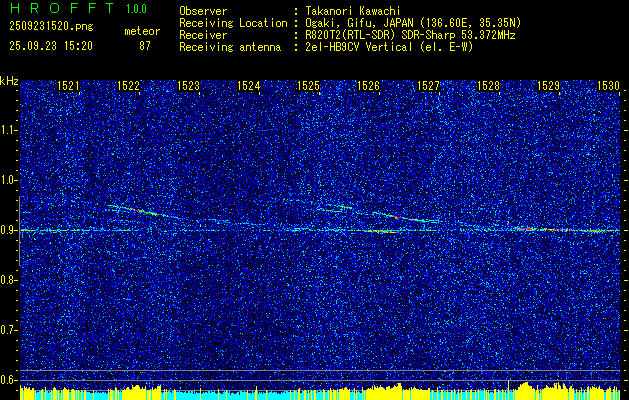Image resolution: width=629 pixels, height=400 pixels.
Task: Click the red echo trace near 1528
Action: coord(523,228)
